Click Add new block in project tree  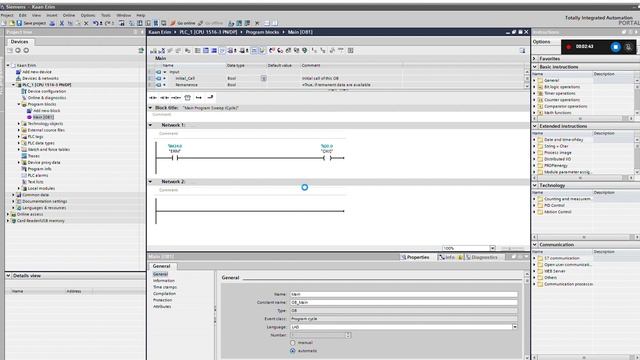47,111
